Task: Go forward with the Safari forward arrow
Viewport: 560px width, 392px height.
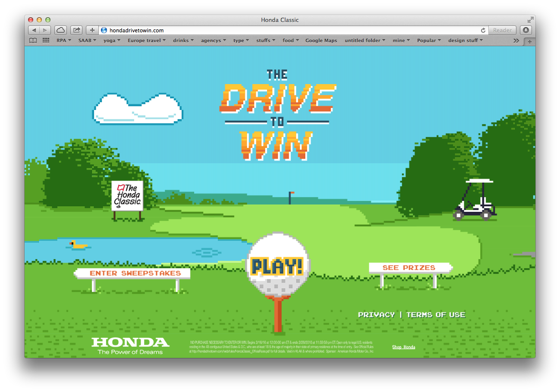Action: tap(45, 30)
